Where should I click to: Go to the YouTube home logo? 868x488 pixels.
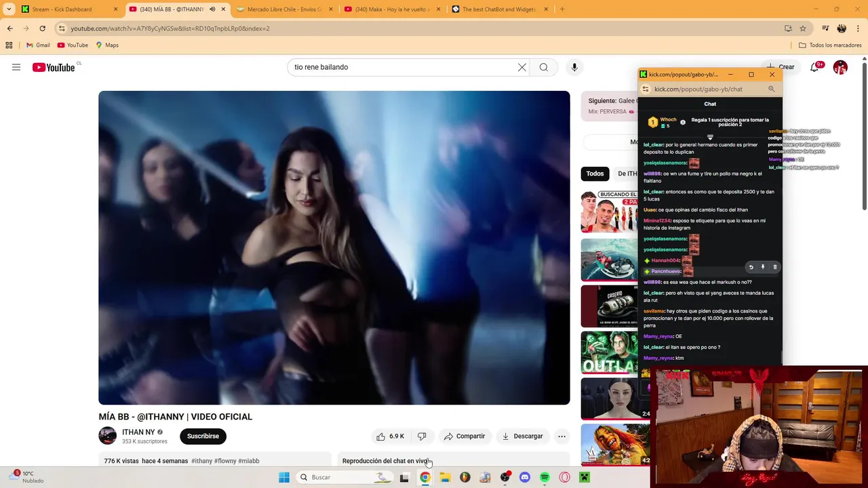pyautogui.click(x=54, y=67)
